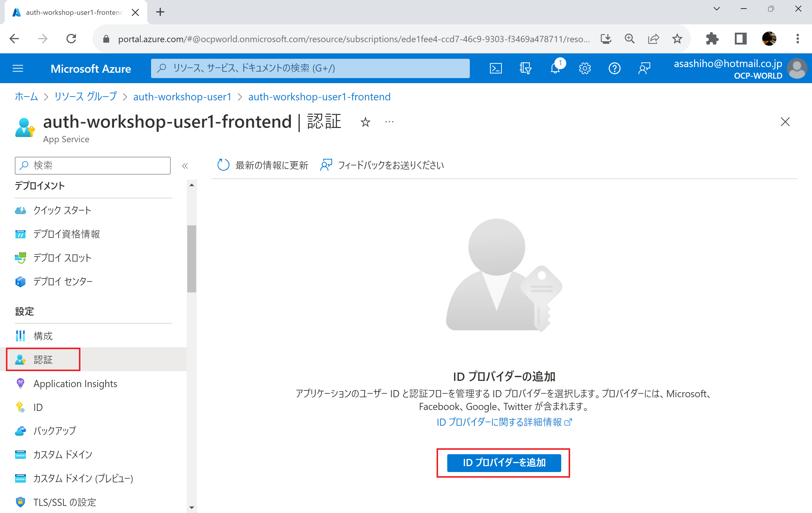Collapse the sidebar with the « chevron
Viewport: 812px width, 513px height.
coord(185,166)
